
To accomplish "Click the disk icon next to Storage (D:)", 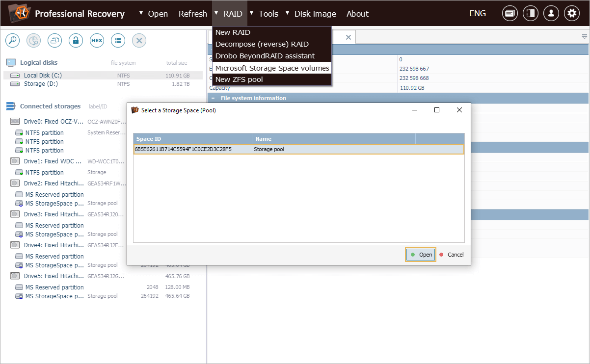I will 15,84.
